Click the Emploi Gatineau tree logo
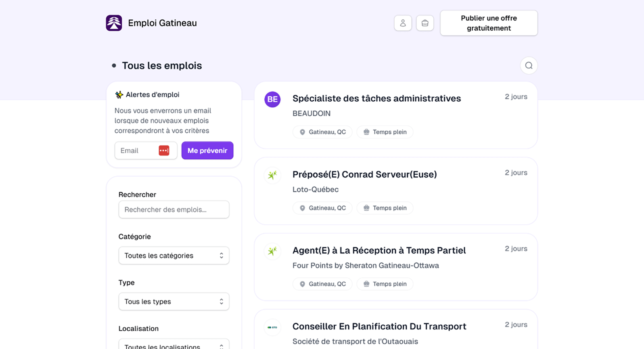 point(114,23)
